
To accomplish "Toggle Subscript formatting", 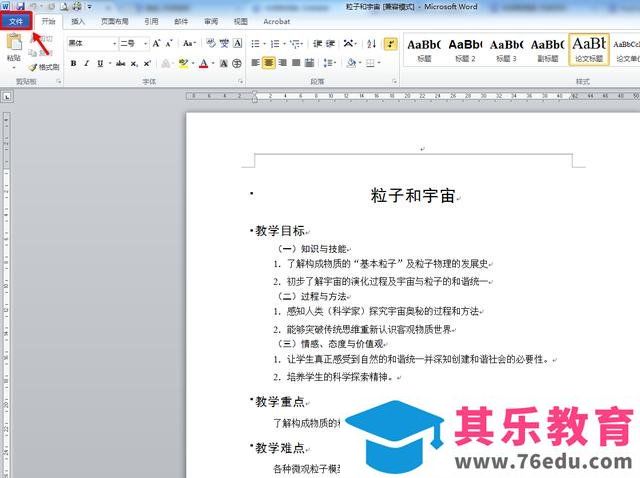I will (134, 64).
